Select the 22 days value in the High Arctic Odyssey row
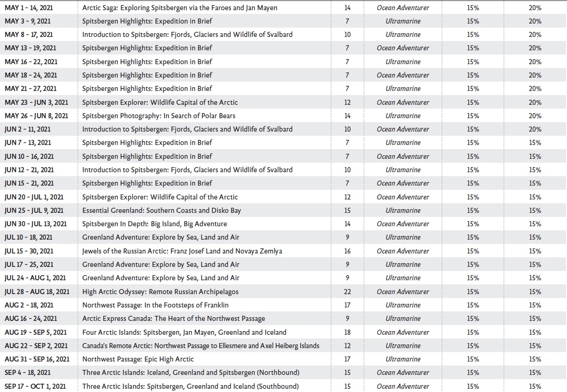 click(x=348, y=292)
